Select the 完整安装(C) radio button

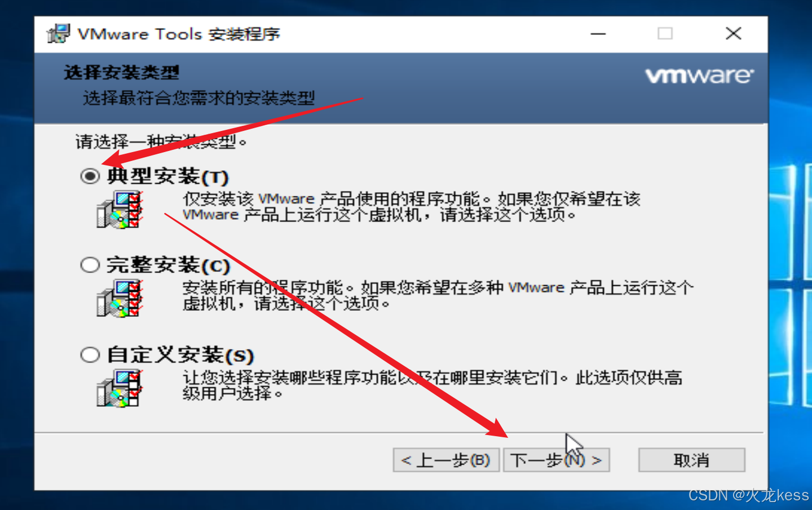(x=90, y=265)
